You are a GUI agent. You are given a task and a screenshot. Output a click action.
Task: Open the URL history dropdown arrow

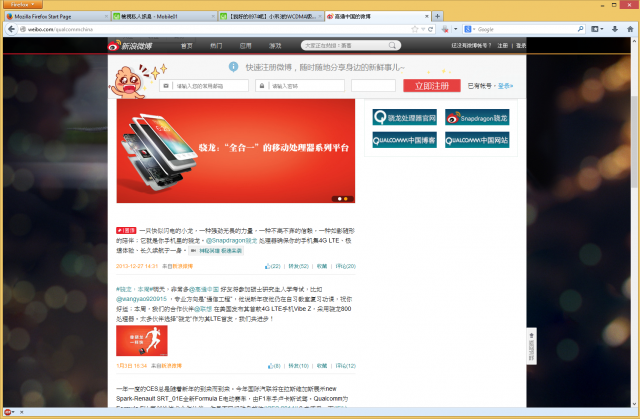pyautogui.click(x=423, y=29)
